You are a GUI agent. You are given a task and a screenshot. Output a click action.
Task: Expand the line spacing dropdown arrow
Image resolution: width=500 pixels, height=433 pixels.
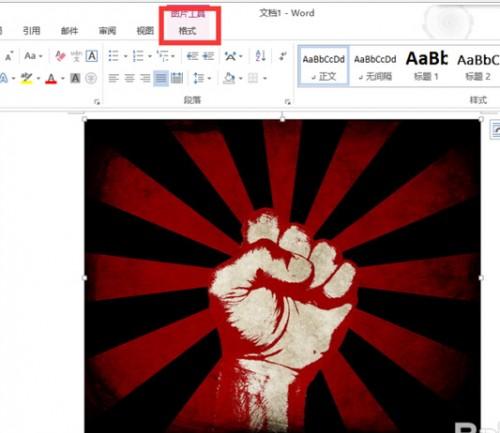(209, 79)
